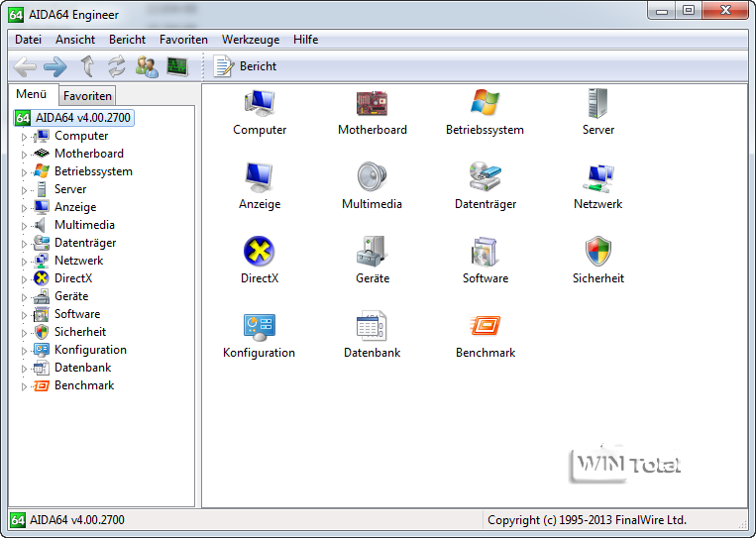Open the Ansicht menu
Viewport: 756px width, 538px height.
[75, 40]
